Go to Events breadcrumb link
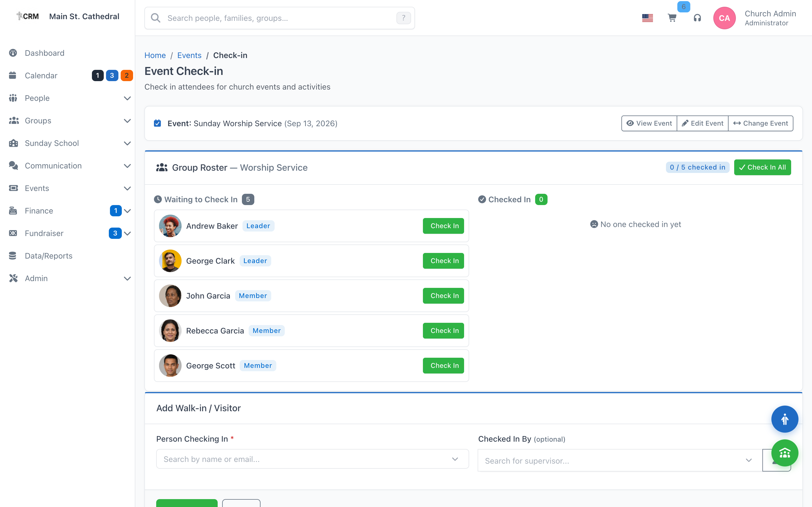 pos(189,55)
